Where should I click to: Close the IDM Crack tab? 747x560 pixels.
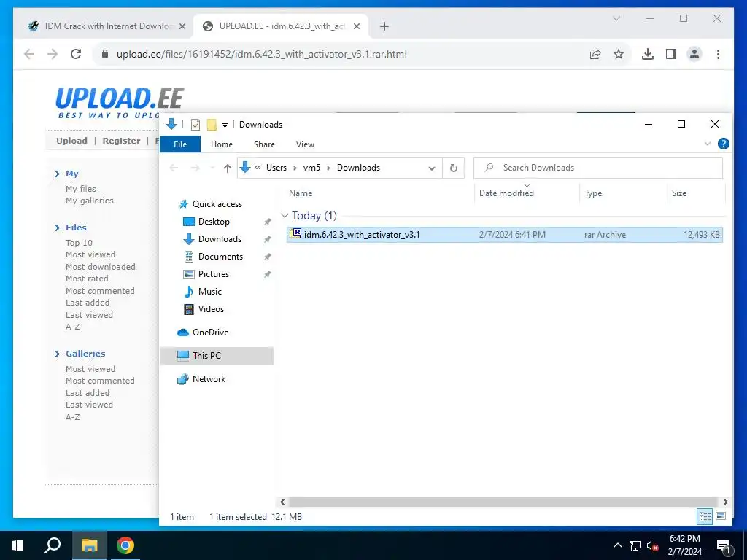[182, 26]
